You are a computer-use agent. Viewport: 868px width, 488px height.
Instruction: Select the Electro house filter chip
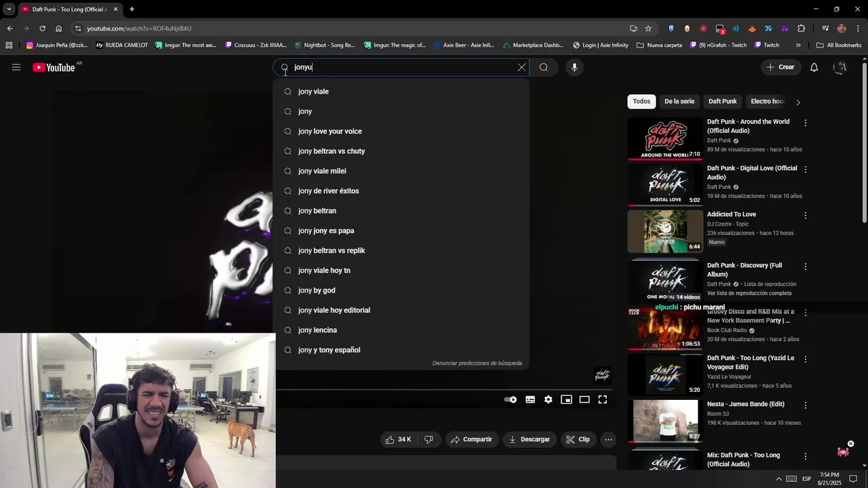pos(767,102)
